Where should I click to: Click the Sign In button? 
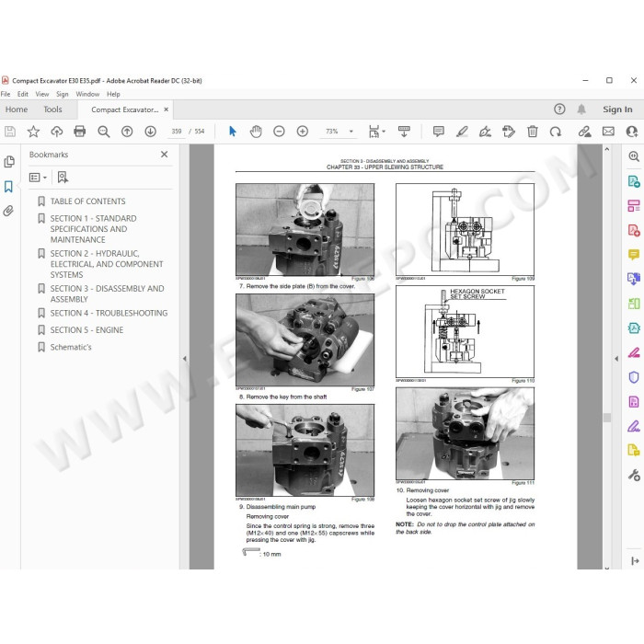click(617, 109)
